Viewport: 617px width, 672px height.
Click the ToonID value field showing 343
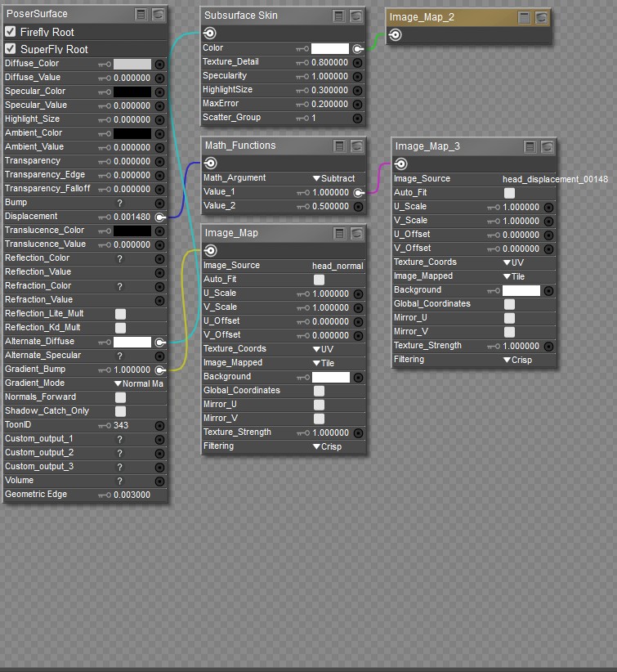[121, 425]
